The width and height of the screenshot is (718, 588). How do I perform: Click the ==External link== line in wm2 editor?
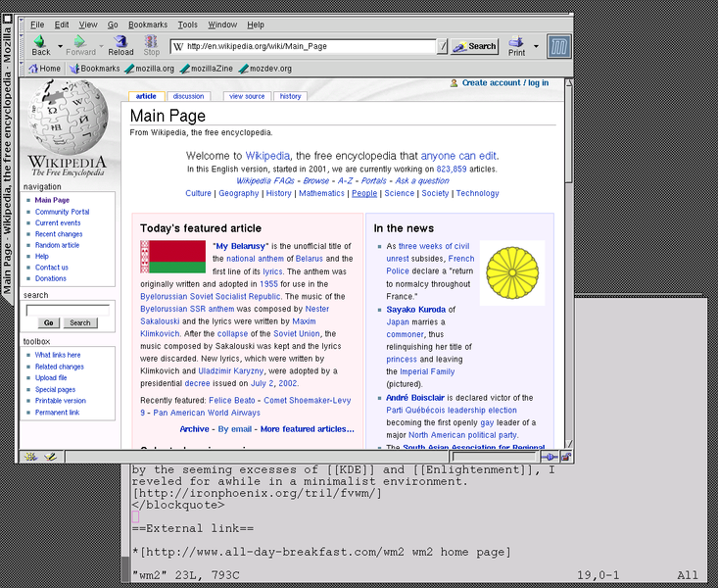(x=193, y=528)
